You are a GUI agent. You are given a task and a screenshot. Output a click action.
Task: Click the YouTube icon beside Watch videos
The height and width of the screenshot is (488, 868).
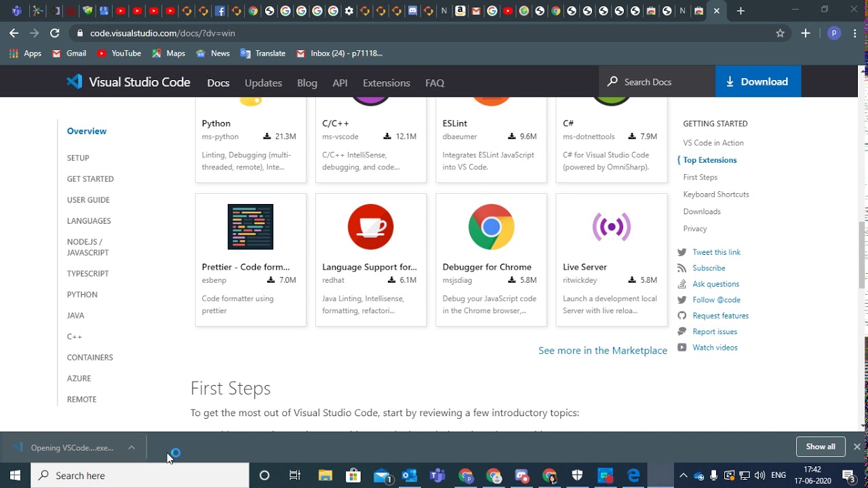pos(682,347)
